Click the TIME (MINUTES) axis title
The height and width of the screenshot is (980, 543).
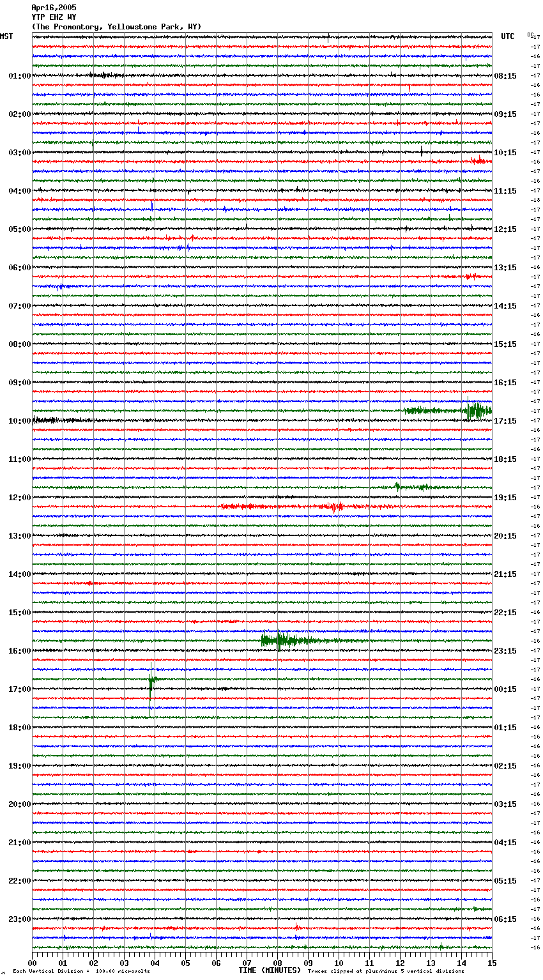[270, 970]
